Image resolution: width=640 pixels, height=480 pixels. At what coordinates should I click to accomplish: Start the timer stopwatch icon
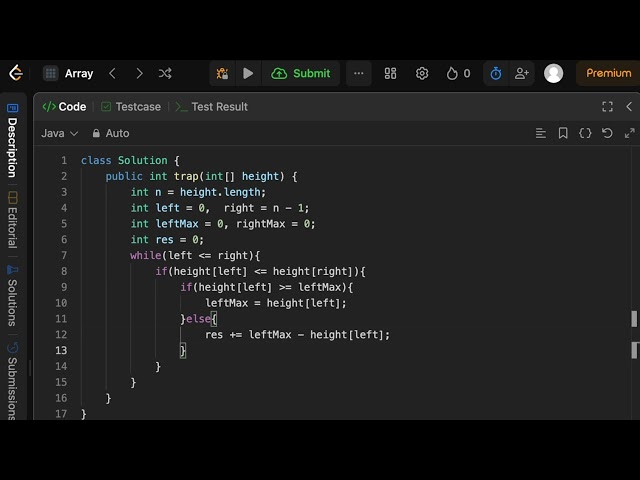(x=496, y=73)
